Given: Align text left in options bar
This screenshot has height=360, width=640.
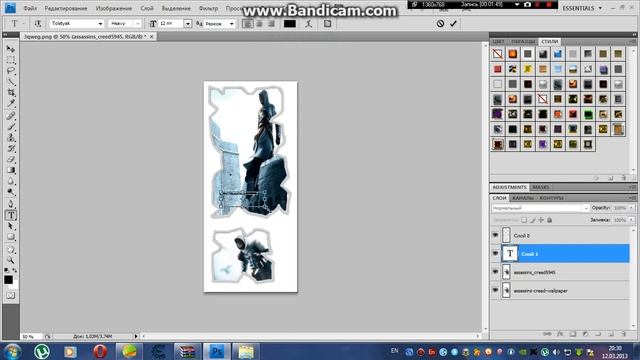Looking at the screenshot, I should tap(247, 24).
